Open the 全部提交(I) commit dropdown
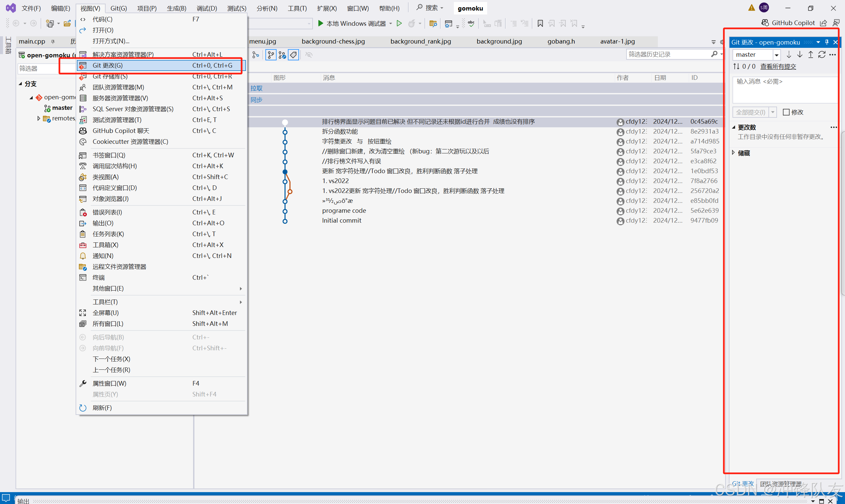 coord(773,112)
